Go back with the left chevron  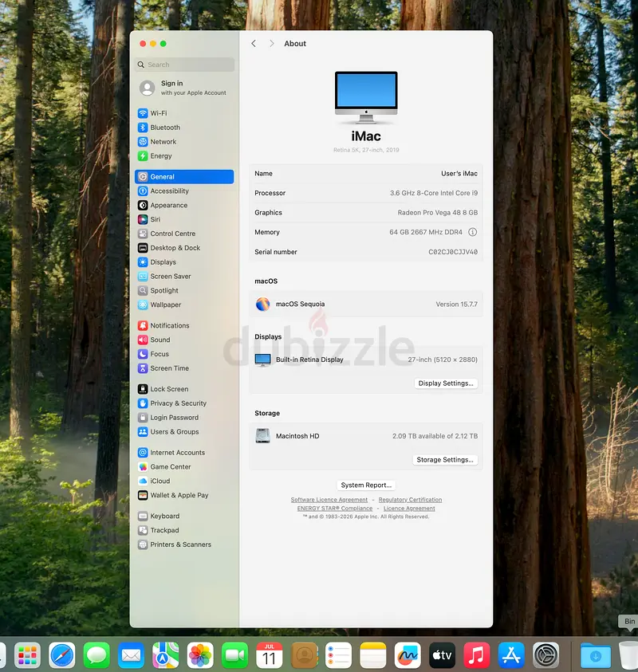254,43
